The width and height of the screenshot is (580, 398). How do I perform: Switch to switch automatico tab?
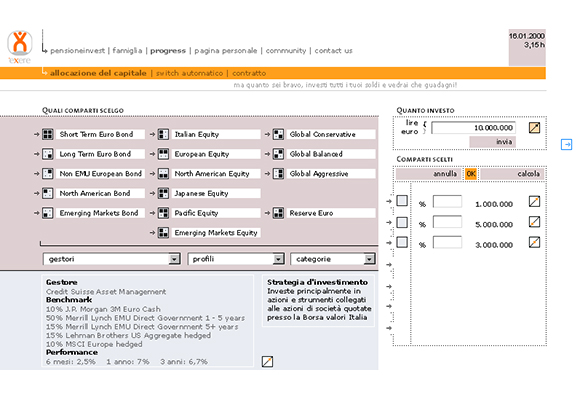(189, 73)
